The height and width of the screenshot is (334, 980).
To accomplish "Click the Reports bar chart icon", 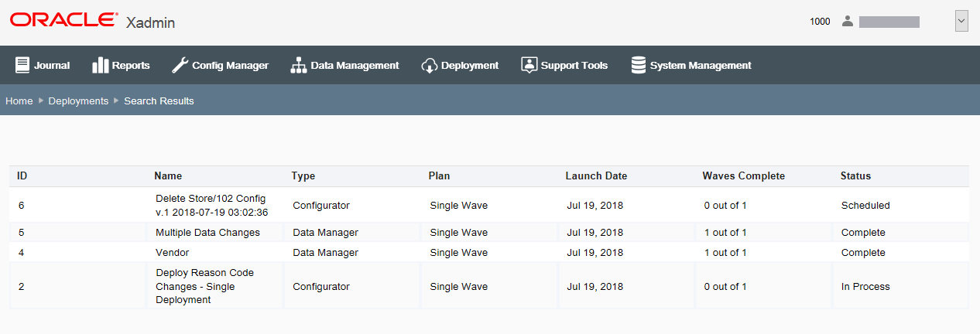I will [100, 66].
